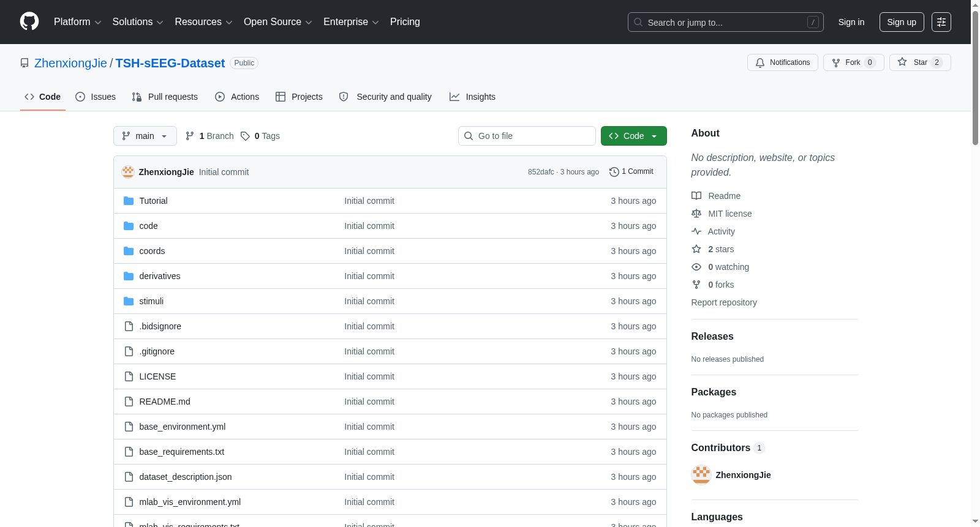
Task: Click the dataset_description.json file icon
Action: [x=129, y=477]
